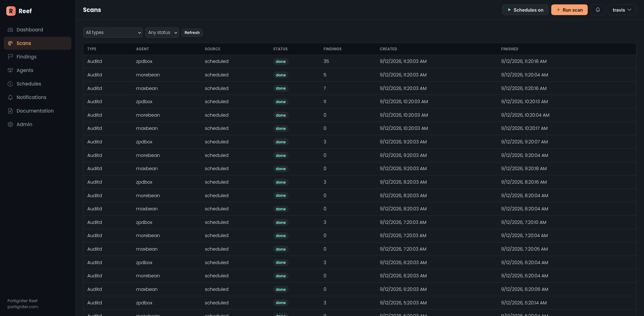Image resolution: width=644 pixels, height=316 pixels.
Task: Click the AGENT column header
Action: (142, 49)
